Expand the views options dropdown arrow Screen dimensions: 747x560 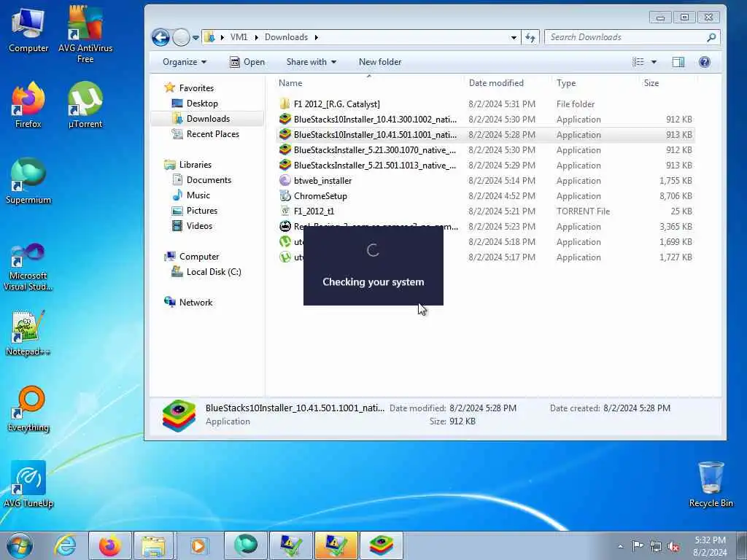point(654,62)
